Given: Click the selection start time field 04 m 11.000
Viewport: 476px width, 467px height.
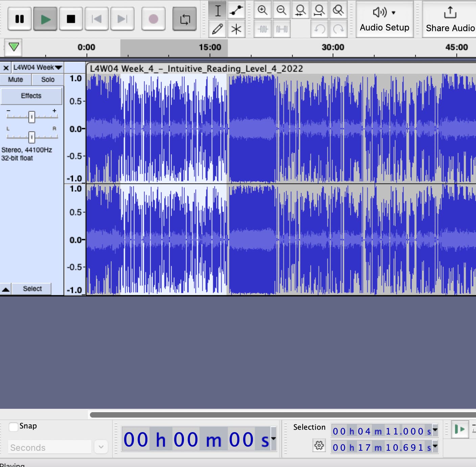Looking at the screenshot, I should point(382,431).
